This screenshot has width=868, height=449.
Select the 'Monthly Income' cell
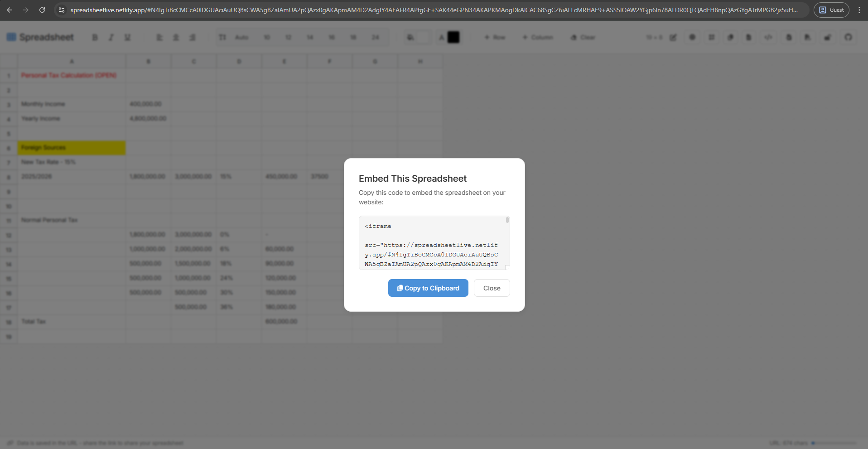[72, 104]
